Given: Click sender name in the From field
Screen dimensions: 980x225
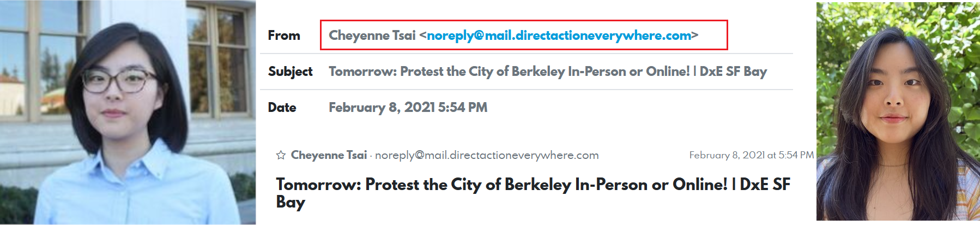Looking at the screenshot, I should pos(372,35).
